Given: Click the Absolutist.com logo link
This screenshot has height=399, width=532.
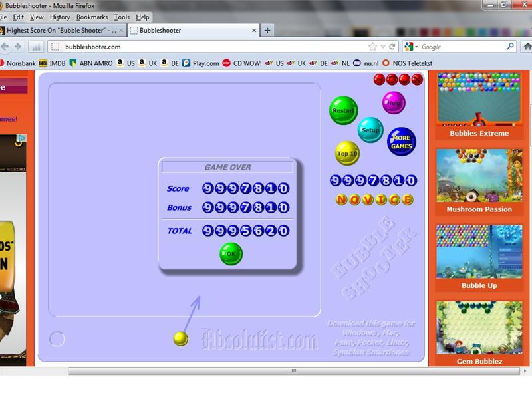Looking at the screenshot, I should point(259,339).
